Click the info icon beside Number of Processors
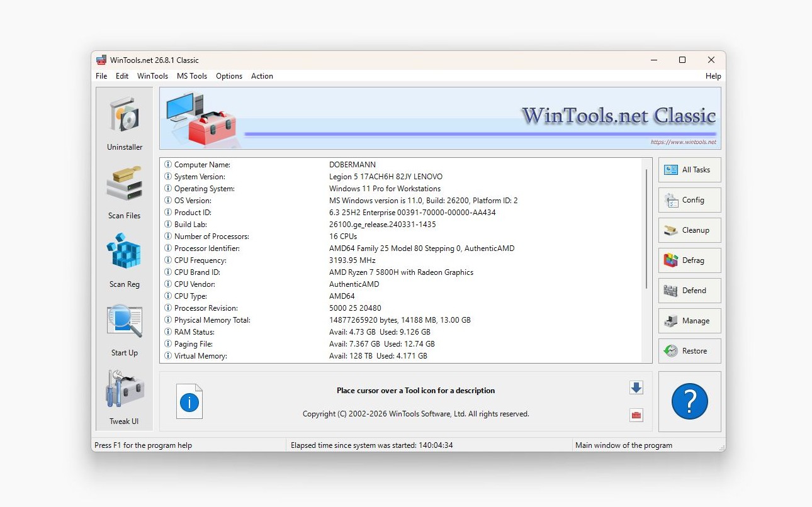 168,237
